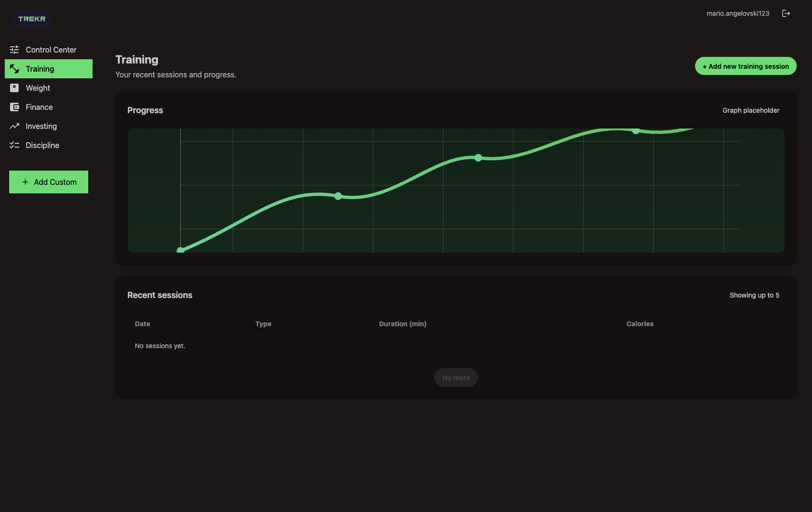The image size is (812, 512).
Task: Click the Control Center sliders icon
Action: click(x=14, y=50)
